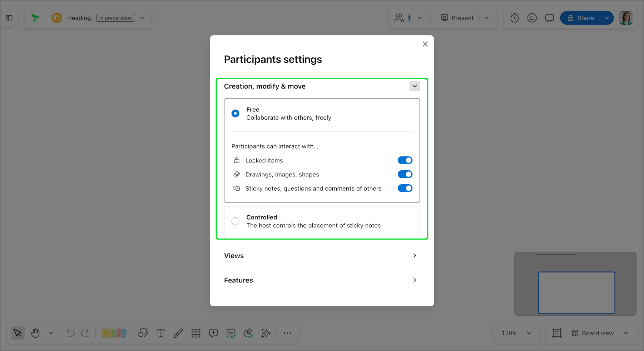
Task: Open the Share button dropdown arrow
Action: click(x=607, y=18)
